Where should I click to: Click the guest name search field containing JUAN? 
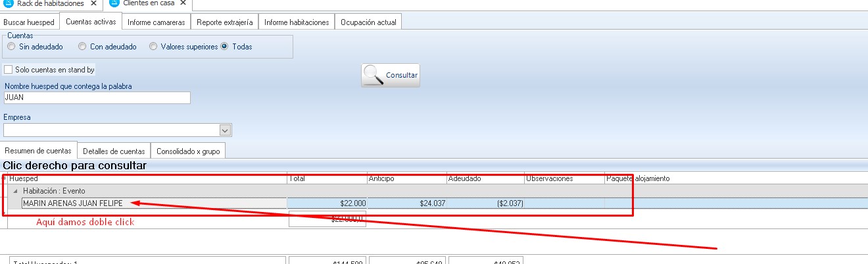(x=97, y=97)
